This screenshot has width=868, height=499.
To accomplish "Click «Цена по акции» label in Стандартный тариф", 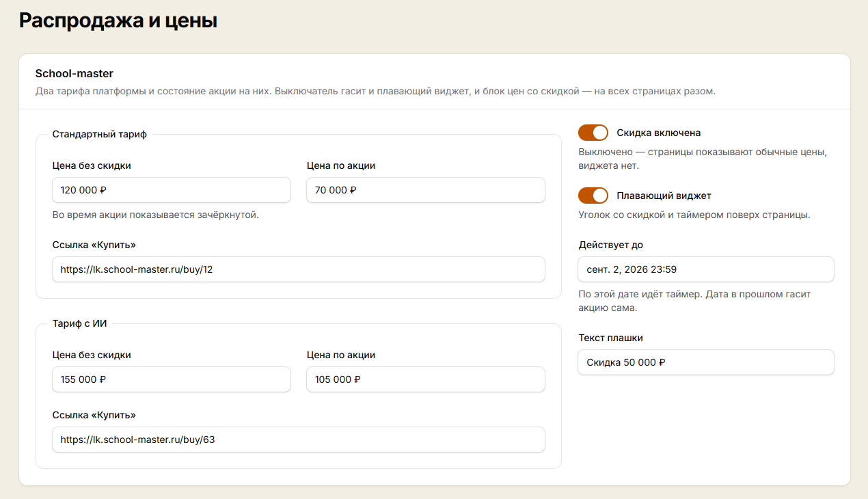I will 341,165.
